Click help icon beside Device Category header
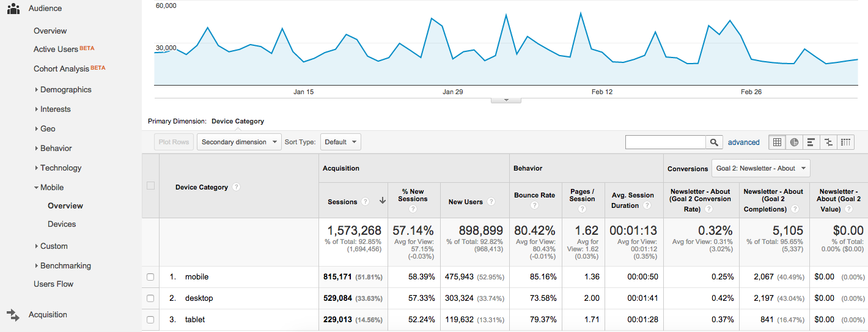 coord(236,187)
